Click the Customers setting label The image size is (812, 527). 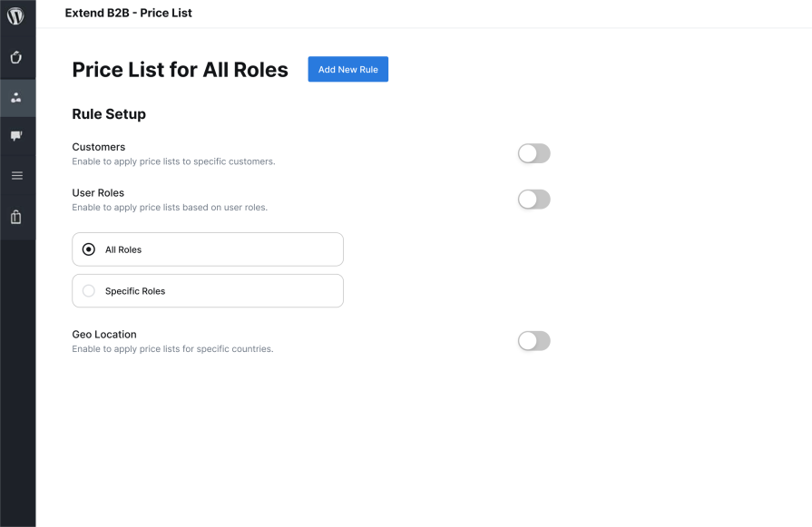(x=98, y=147)
